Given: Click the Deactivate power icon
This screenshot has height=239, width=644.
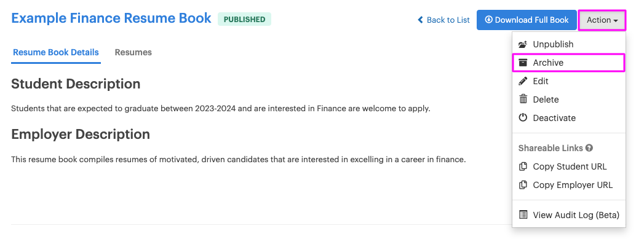Looking at the screenshot, I should point(522,117).
